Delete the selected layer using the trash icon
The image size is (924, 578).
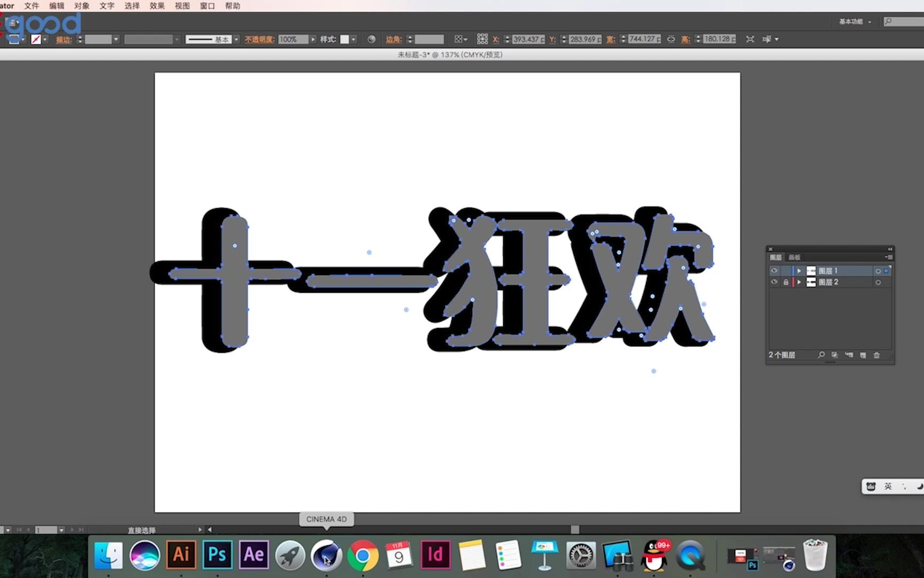point(877,355)
